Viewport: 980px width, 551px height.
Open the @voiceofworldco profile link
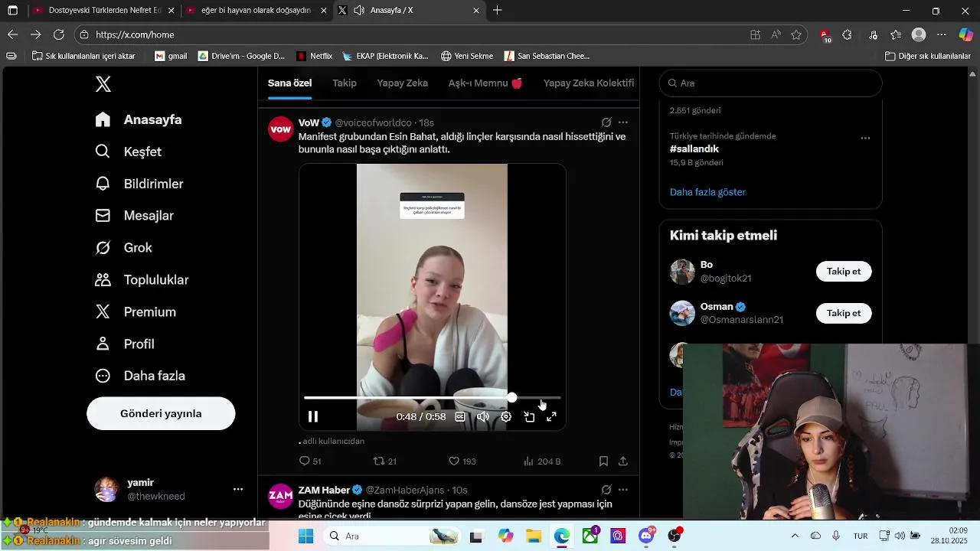pos(373,122)
